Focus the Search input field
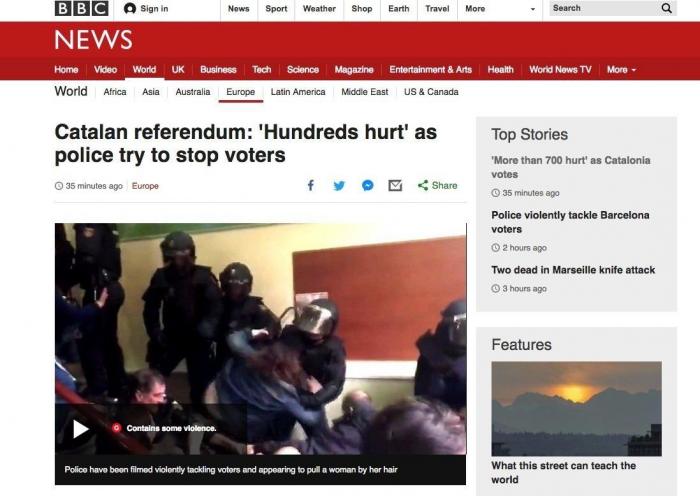 [605, 8]
